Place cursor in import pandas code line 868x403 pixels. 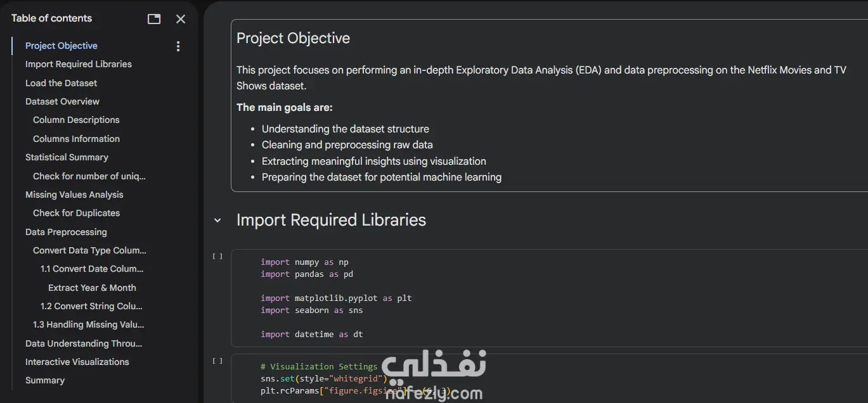click(307, 274)
